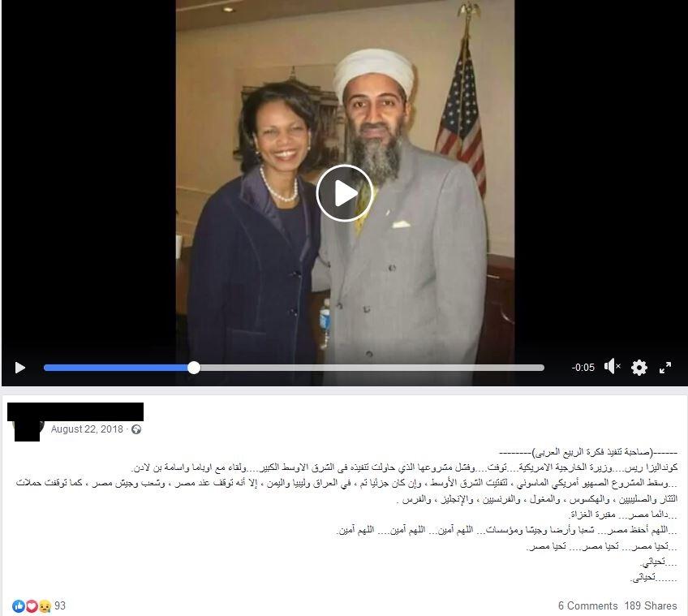
Task: Open the 189 Shares link
Action: [651, 606]
